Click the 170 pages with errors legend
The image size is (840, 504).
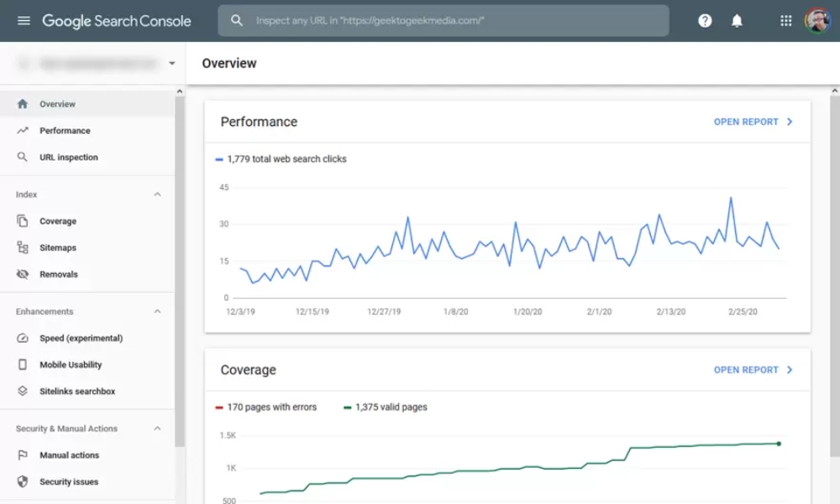tap(265, 407)
